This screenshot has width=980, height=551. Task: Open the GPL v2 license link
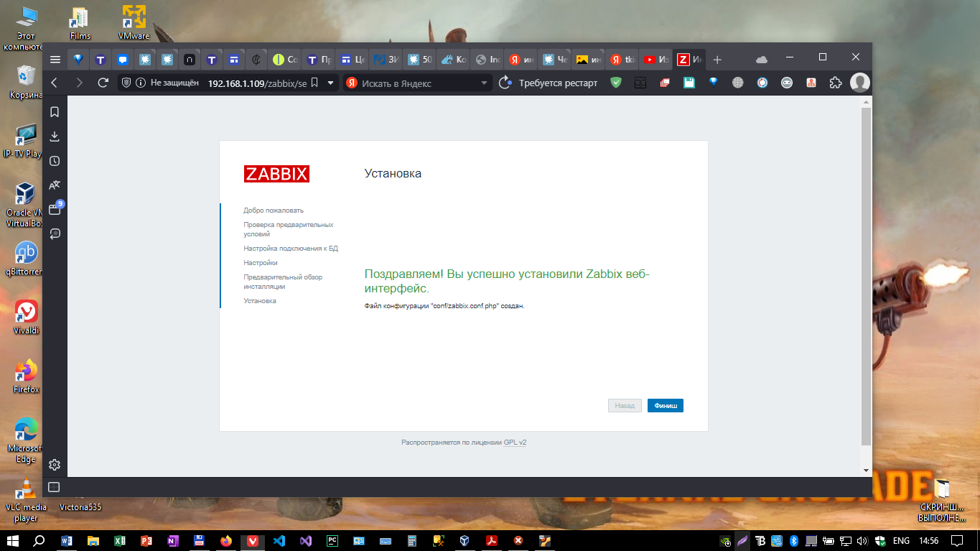[x=515, y=443]
